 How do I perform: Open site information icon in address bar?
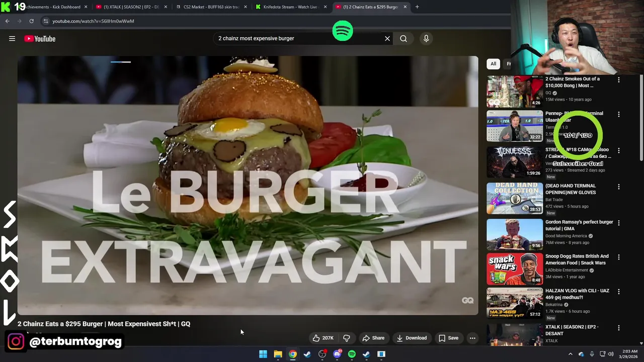pos(46,21)
